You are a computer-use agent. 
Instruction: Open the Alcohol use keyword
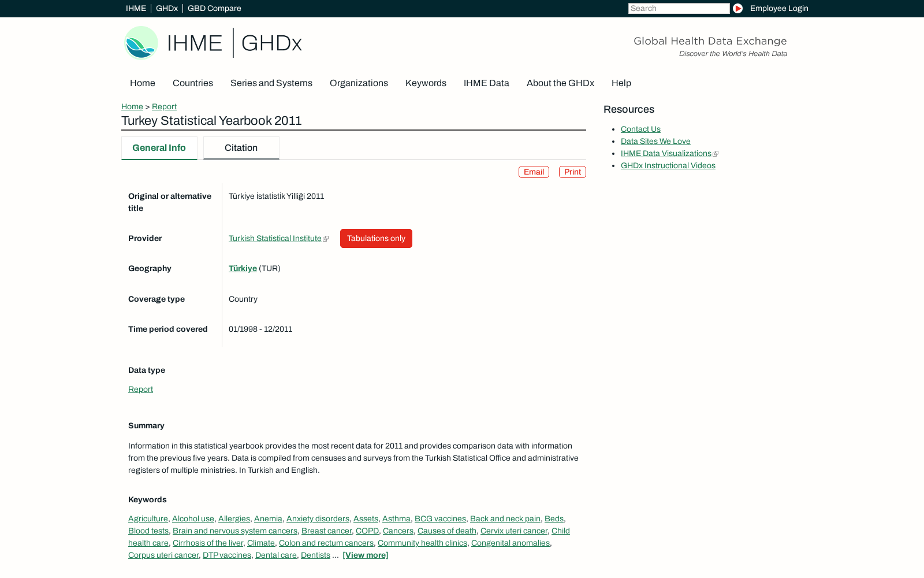193,519
